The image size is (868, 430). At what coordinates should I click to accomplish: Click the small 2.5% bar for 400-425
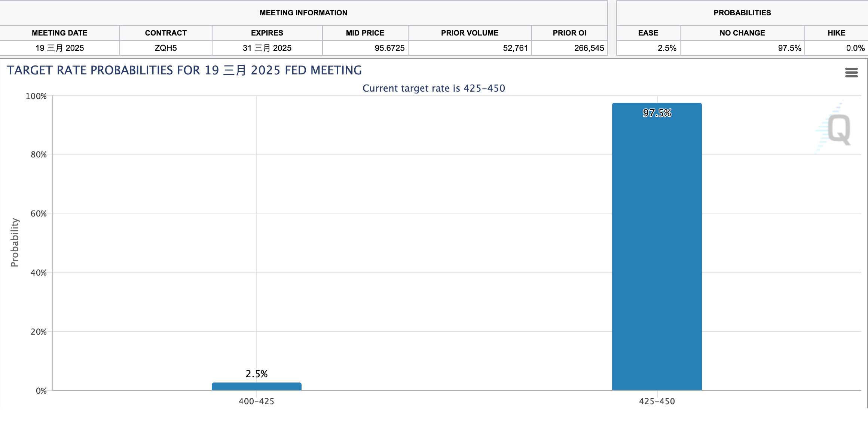[x=256, y=386]
